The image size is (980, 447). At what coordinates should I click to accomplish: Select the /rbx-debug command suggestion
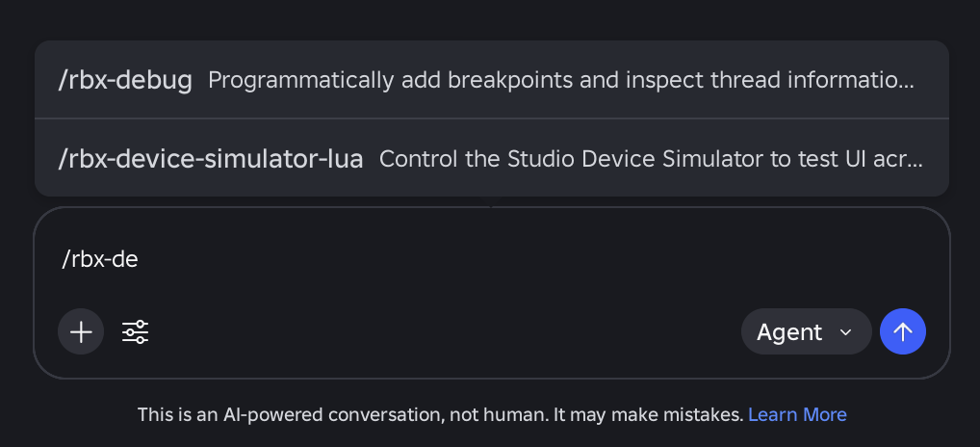(492, 80)
